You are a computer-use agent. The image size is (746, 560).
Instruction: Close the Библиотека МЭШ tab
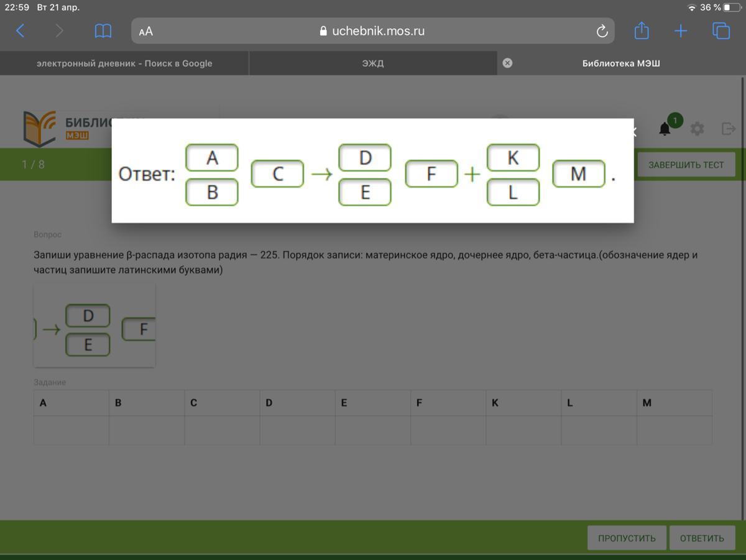click(x=507, y=63)
